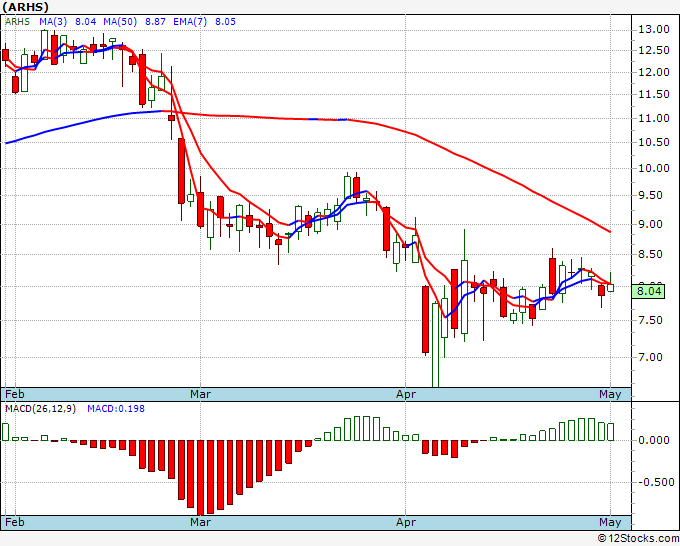Screen dimensions: 680x546
Task: Click the 7.50 price axis label
Action: [x=650, y=320]
